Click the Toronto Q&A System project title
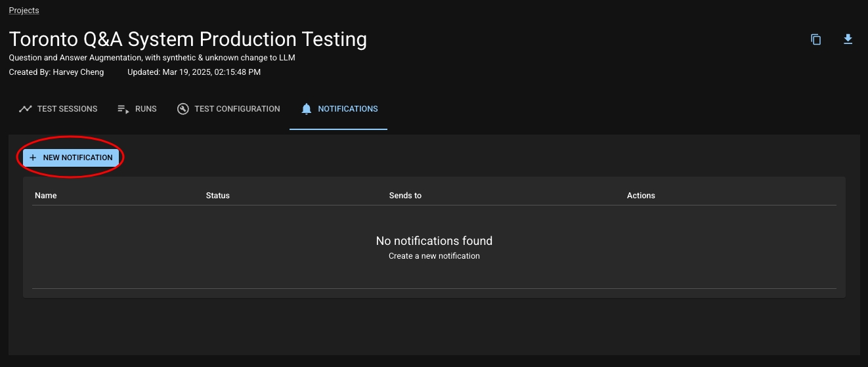The width and height of the screenshot is (868, 367). coord(188,39)
